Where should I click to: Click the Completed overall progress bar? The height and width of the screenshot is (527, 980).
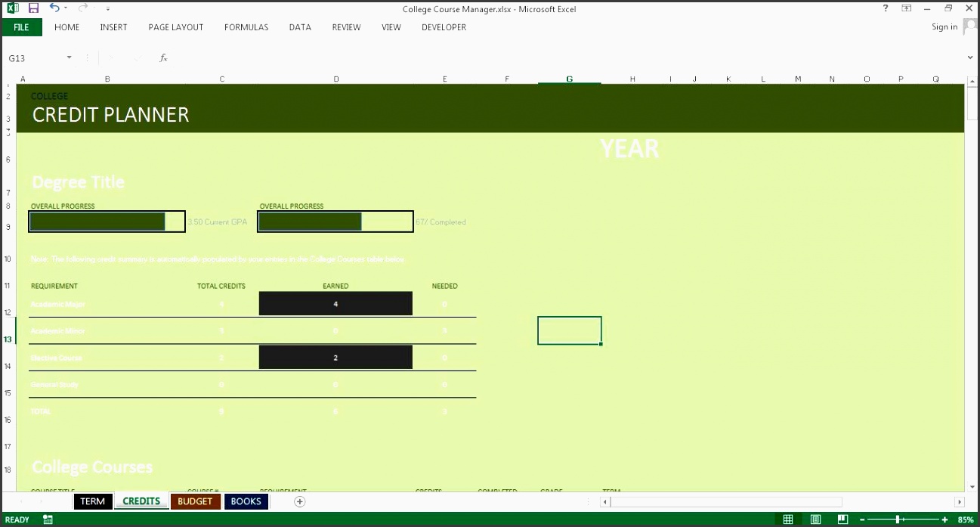[x=335, y=222]
